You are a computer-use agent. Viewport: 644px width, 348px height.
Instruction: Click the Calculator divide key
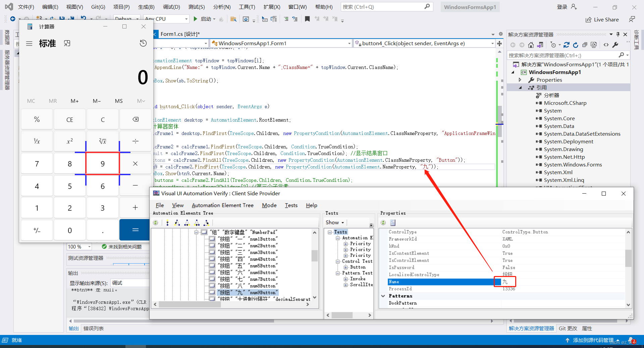pyautogui.click(x=136, y=141)
